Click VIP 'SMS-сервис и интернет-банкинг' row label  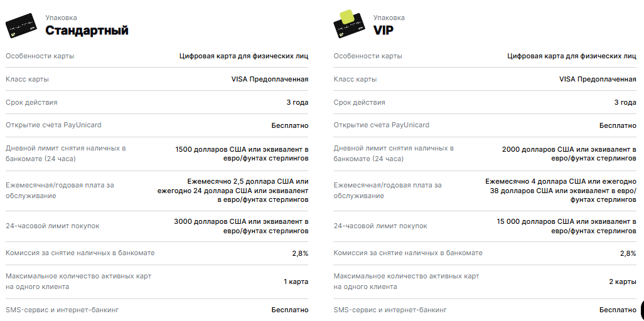[390, 310]
